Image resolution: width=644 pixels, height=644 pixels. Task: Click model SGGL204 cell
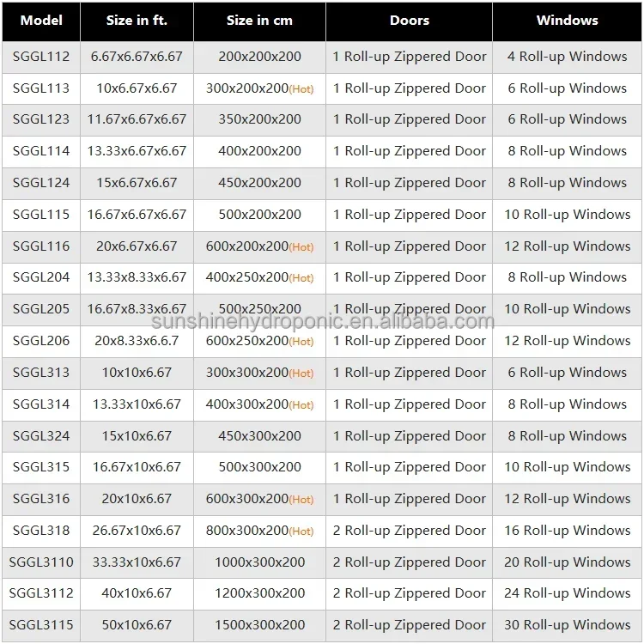coord(41,278)
